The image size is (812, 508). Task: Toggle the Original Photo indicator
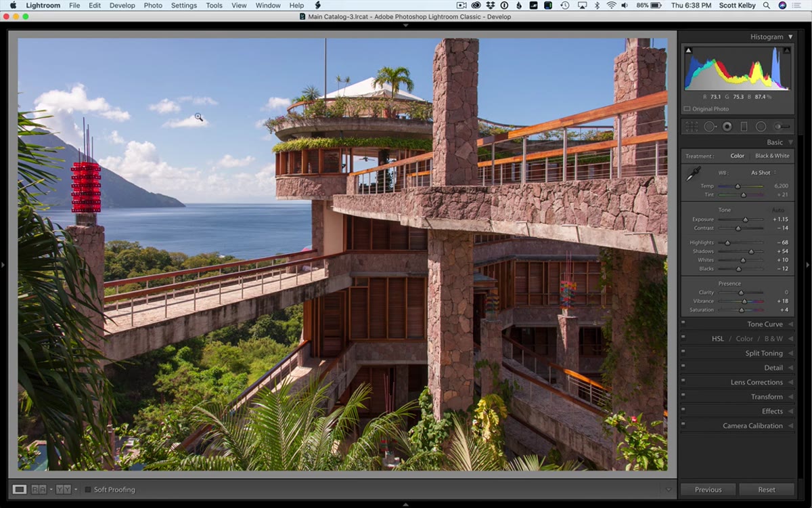coord(687,108)
